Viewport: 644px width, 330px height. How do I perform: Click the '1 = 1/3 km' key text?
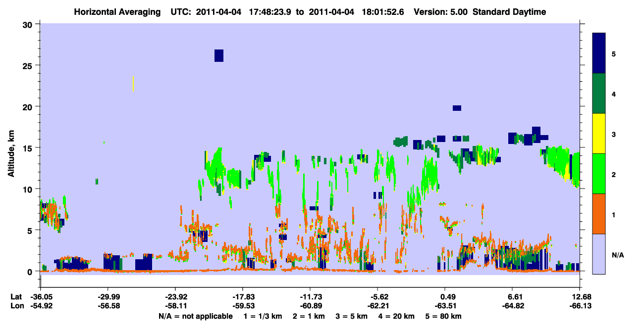coord(262,316)
